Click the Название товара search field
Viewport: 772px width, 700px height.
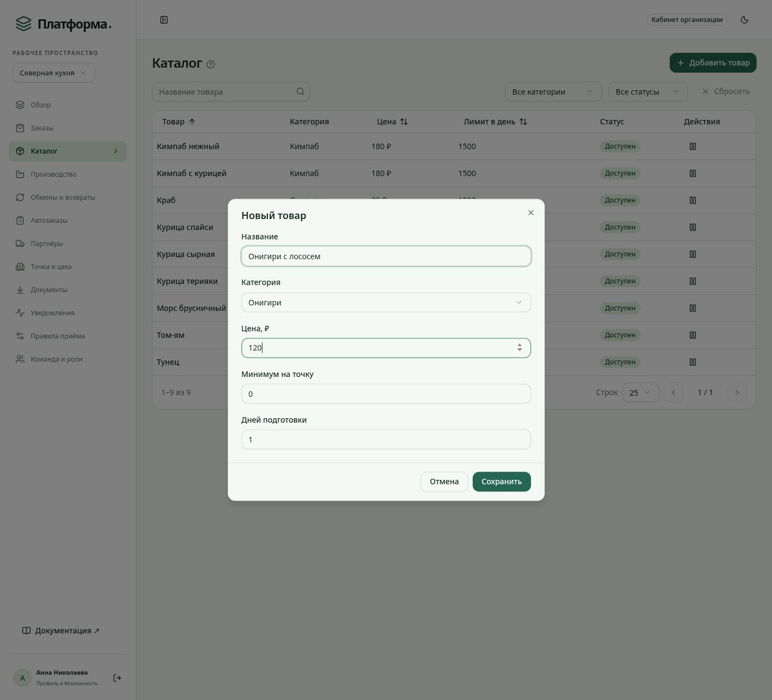coord(231,91)
